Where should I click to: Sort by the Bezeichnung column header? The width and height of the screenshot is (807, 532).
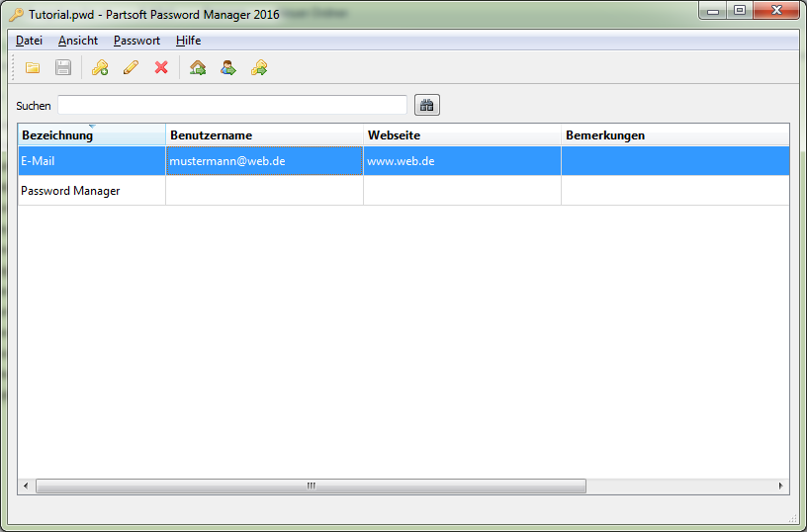tap(91, 135)
